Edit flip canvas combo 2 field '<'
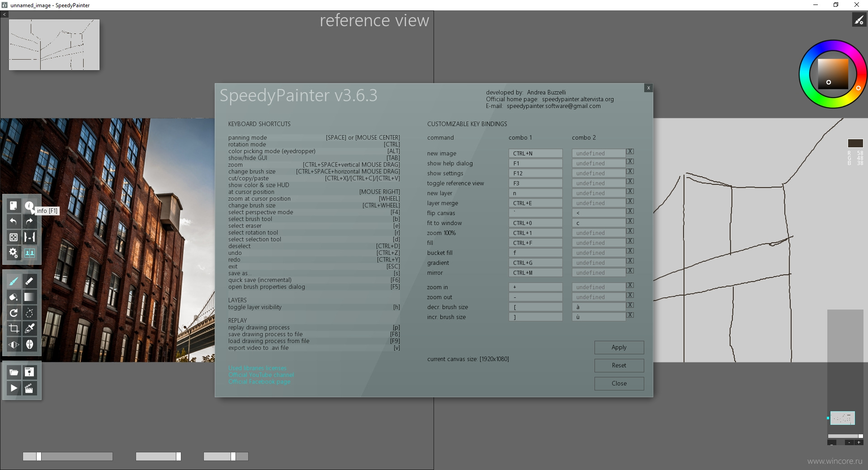This screenshot has width=868, height=470. pyautogui.click(x=599, y=213)
